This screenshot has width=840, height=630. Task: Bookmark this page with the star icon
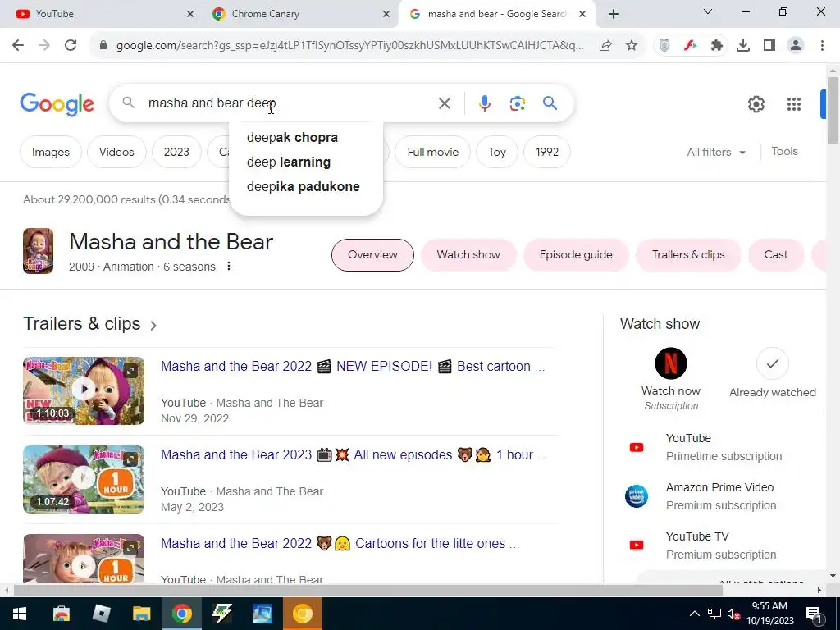(632, 46)
